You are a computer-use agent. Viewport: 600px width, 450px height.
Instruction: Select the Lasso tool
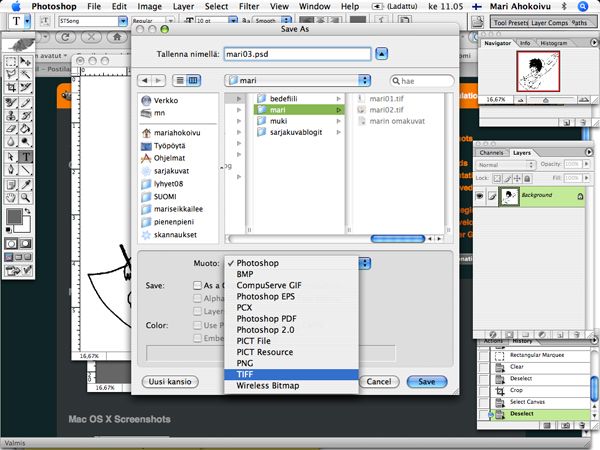click(x=11, y=74)
